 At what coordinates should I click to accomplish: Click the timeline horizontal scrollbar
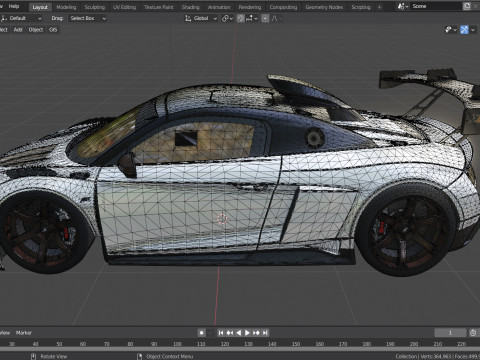[240, 350]
